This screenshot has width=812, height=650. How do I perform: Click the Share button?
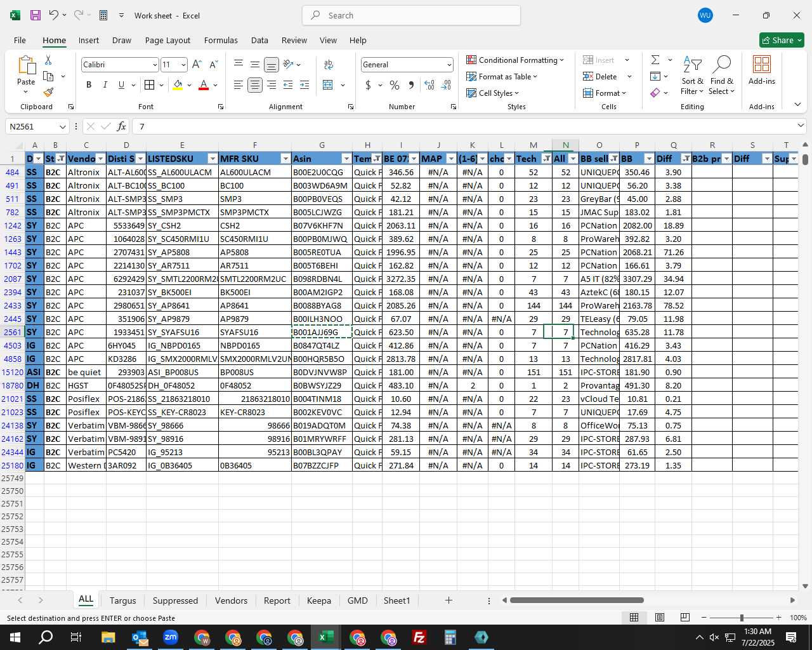(782, 40)
